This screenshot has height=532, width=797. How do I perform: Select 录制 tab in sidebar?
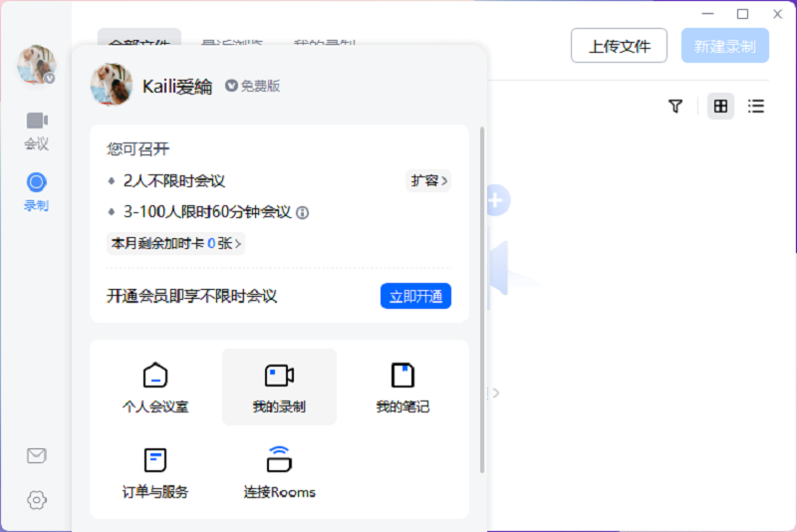pos(37,191)
